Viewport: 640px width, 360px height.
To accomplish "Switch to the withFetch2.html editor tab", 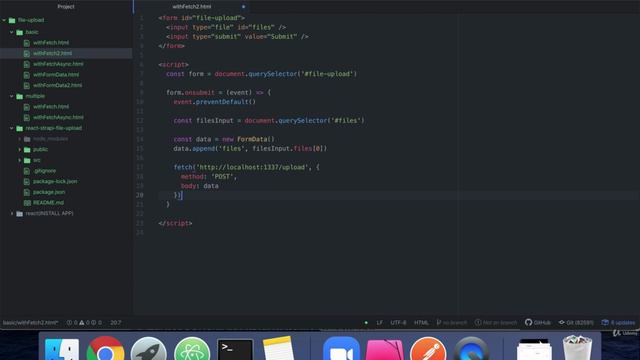I will click(x=192, y=7).
